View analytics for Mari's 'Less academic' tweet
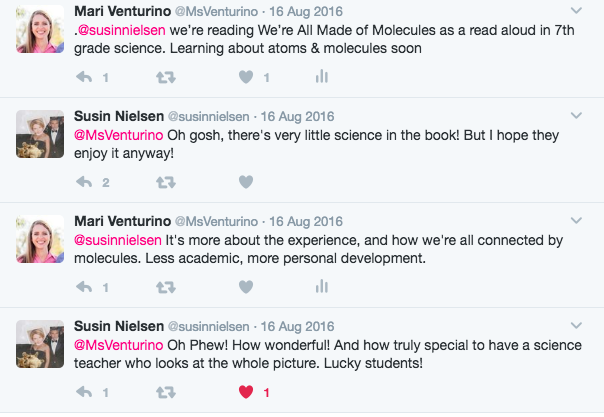The image size is (604, 417). pyautogui.click(x=322, y=287)
